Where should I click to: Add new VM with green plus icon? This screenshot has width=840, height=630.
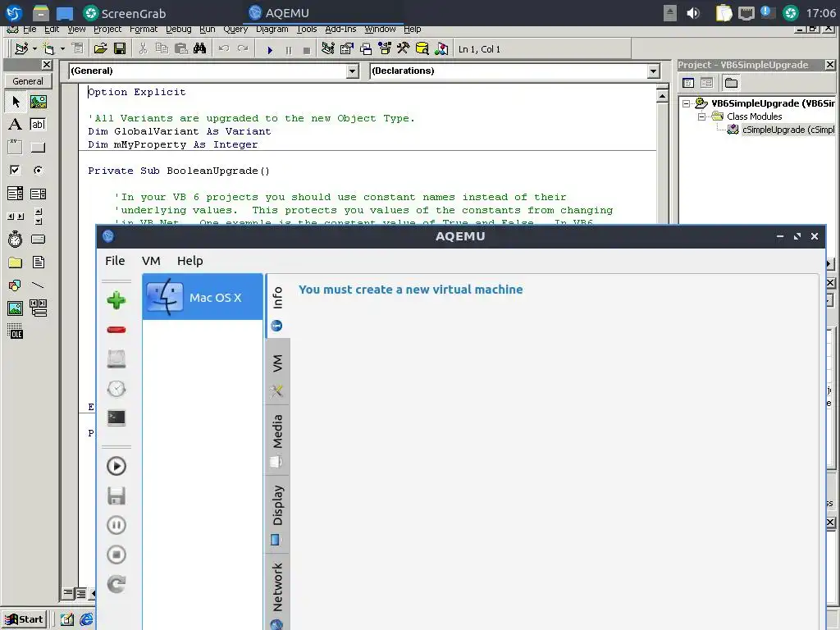coord(116,300)
